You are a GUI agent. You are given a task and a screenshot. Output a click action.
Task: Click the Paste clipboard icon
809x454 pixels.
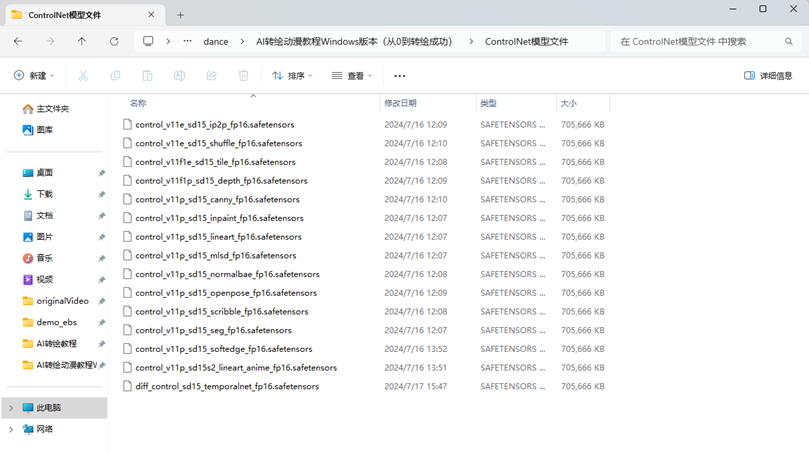(147, 76)
